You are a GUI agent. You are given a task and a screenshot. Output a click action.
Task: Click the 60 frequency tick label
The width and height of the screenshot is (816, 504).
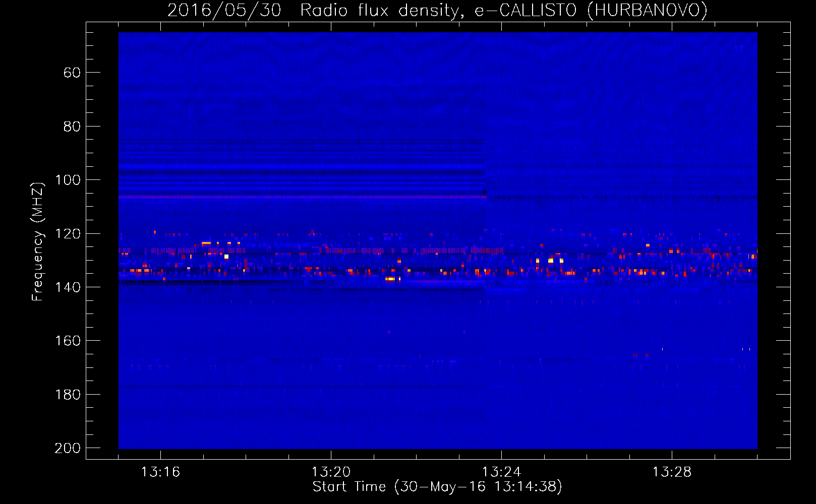point(72,73)
